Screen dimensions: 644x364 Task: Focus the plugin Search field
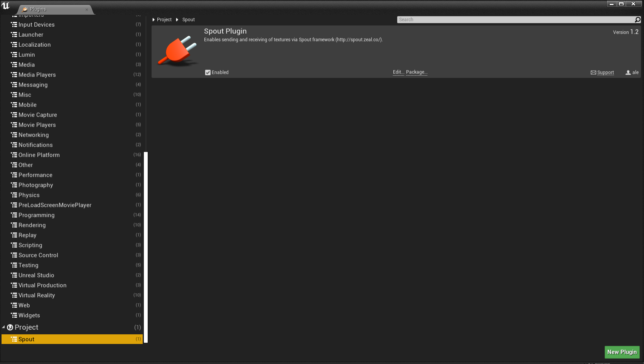516,20
